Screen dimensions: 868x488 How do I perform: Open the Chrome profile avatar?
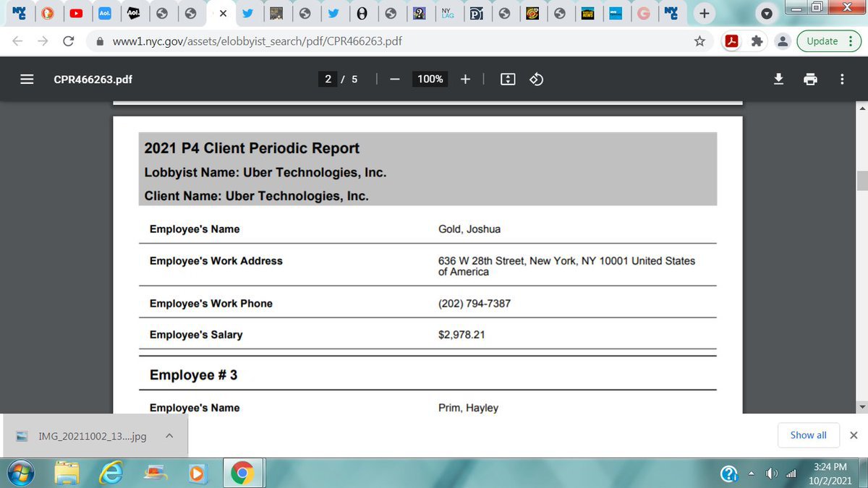click(x=782, y=41)
